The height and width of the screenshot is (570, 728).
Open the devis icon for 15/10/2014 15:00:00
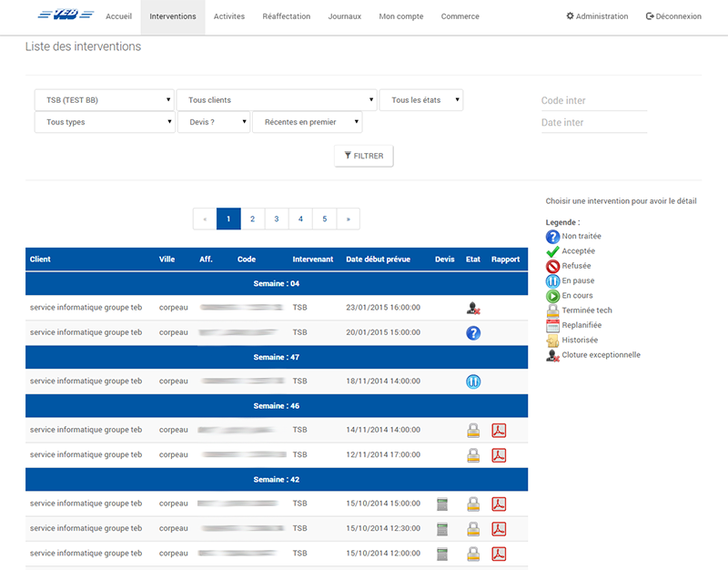[442, 504]
